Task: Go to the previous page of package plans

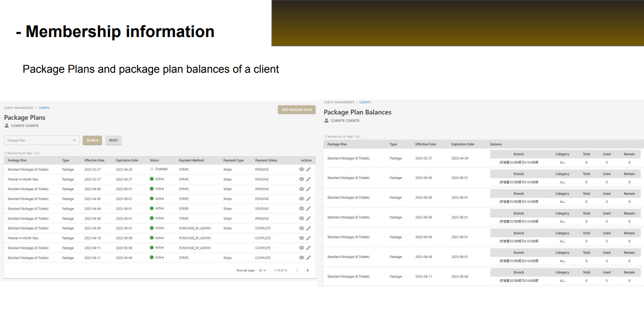Action: pos(297,270)
